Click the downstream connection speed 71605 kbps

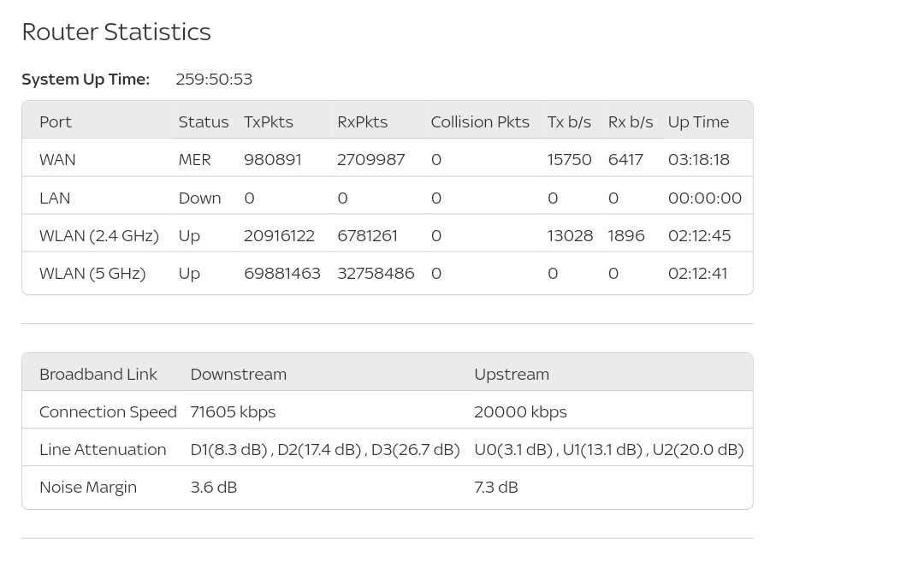tap(233, 411)
